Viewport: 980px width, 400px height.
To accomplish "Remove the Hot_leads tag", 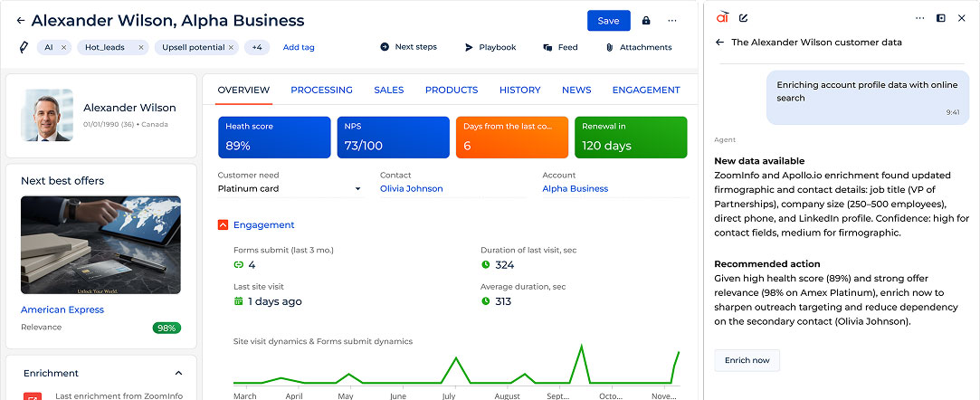I will [140, 47].
